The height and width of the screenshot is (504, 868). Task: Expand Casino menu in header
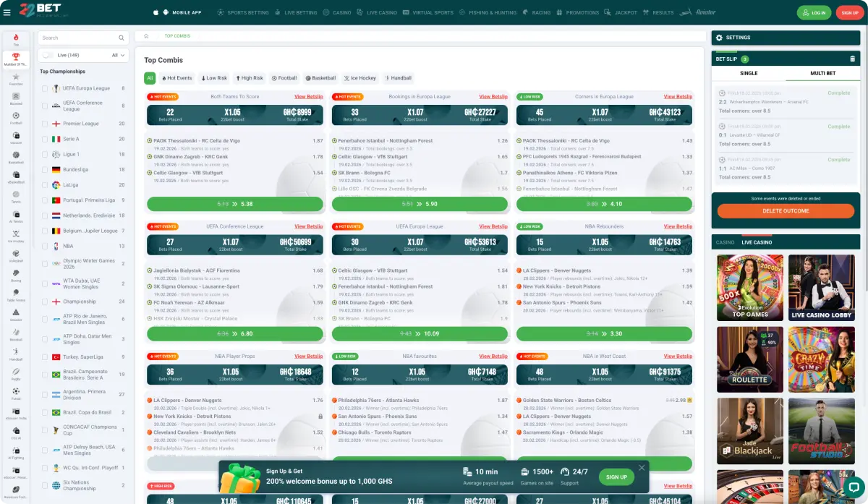tap(338, 12)
